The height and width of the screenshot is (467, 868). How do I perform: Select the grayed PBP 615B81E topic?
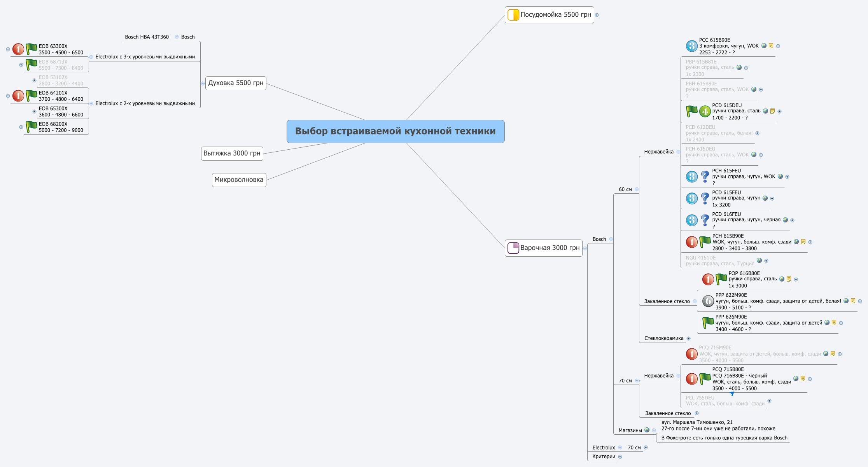[710, 68]
